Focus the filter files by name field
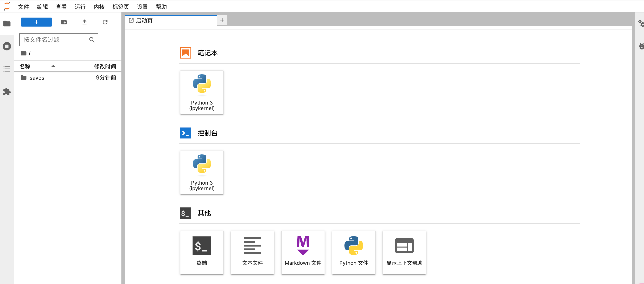The height and width of the screenshot is (284, 644). pos(59,40)
